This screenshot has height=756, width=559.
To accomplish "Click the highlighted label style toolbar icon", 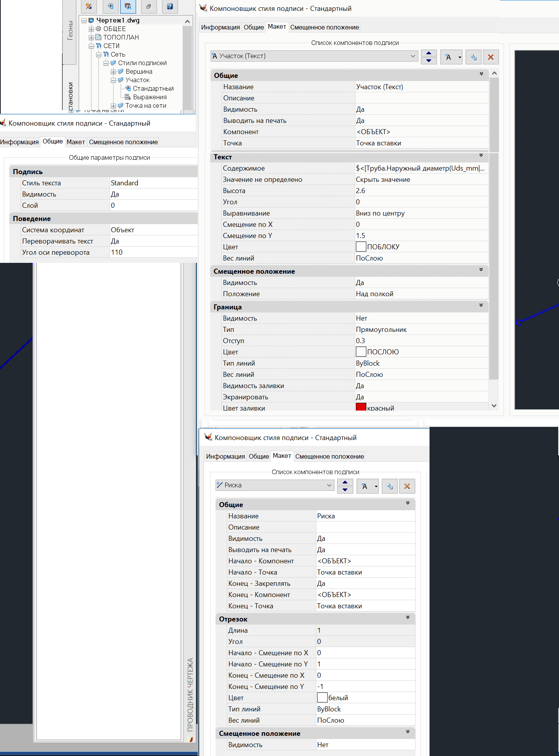I will point(128,6).
